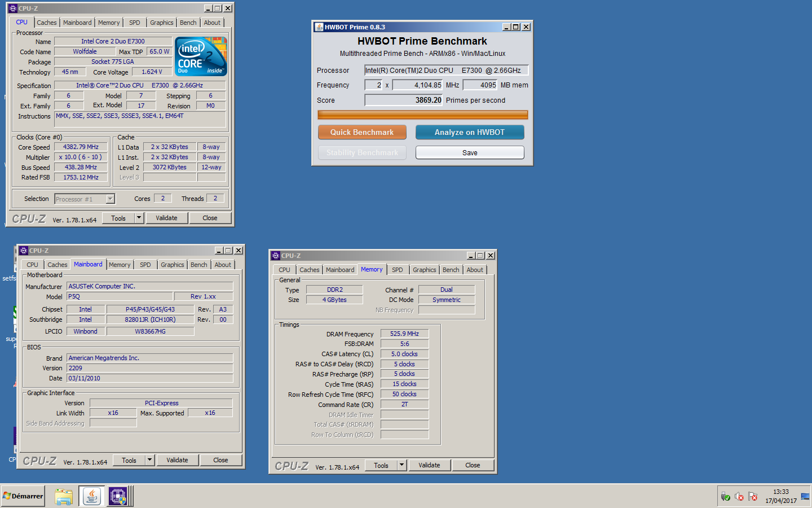812x508 pixels.
Task: Switch to Bench tab in top CPU window
Action: pyautogui.click(x=188, y=23)
